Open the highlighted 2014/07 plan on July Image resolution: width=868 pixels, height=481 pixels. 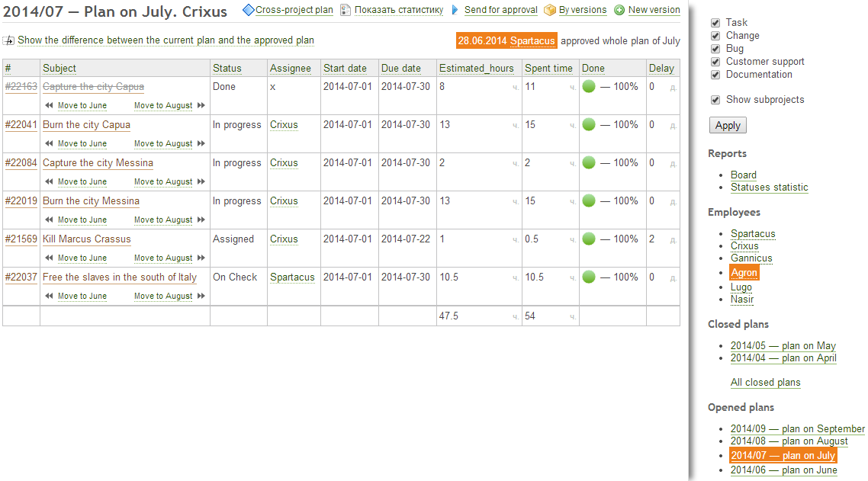pyautogui.click(x=783, y=454)
